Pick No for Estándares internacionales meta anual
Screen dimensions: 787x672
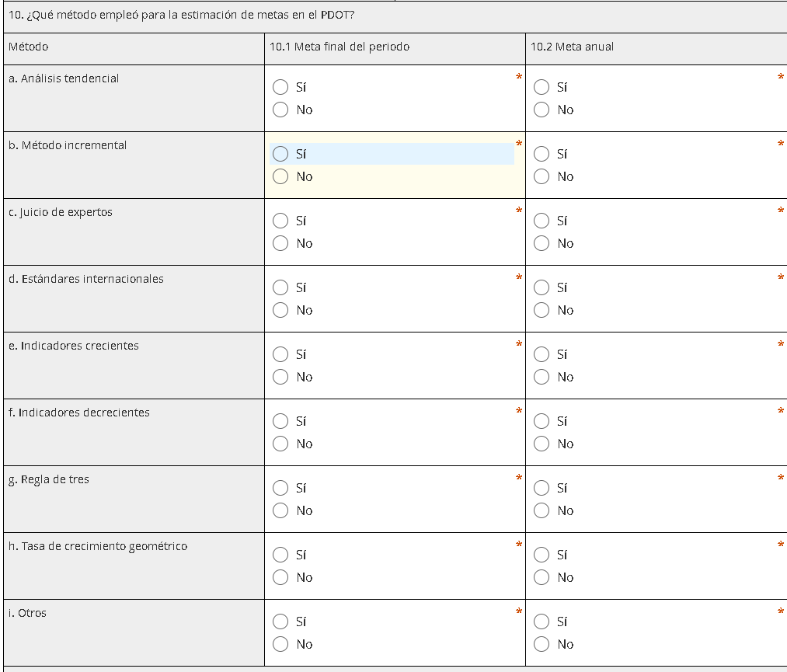click(x=541, y=310)
